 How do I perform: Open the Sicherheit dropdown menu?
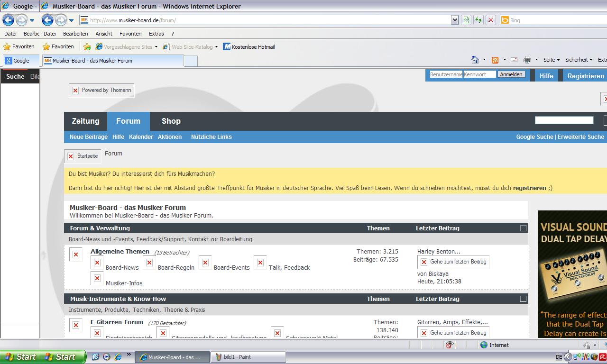click(579, 60)
